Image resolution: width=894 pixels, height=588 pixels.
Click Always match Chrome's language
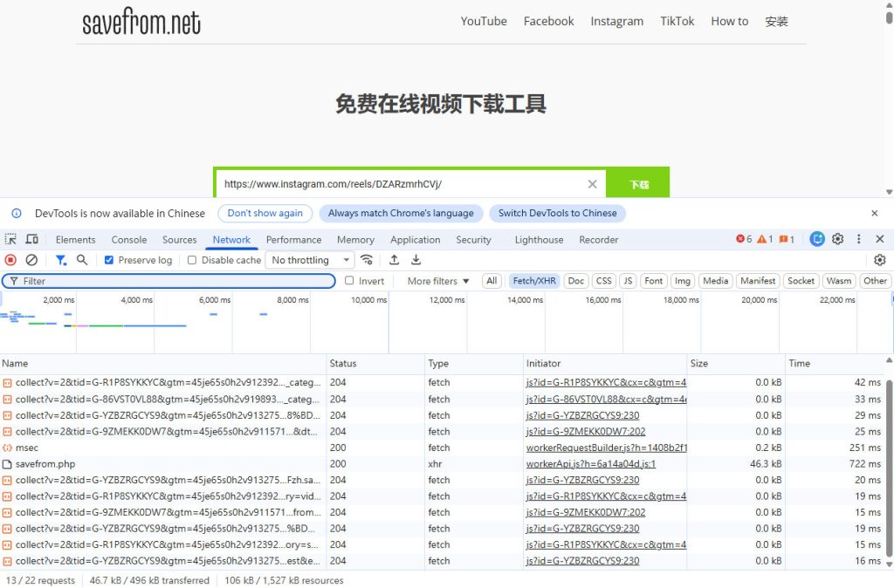click(401, 213)
